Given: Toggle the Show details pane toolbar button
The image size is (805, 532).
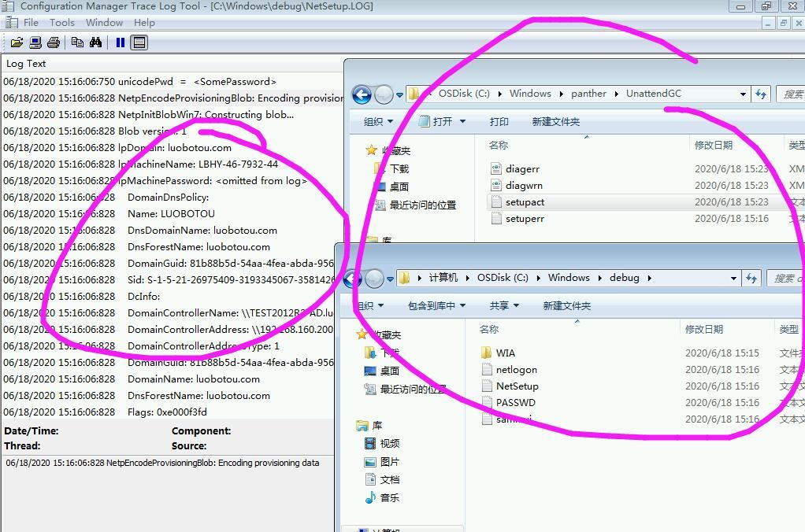Looking at the screenshot, I should coord(139,42).
